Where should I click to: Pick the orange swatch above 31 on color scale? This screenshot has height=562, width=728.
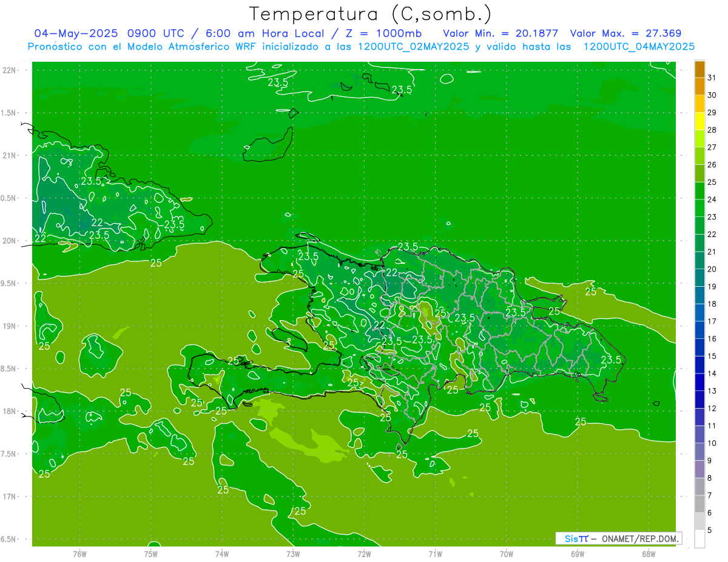click(x=699, y=69)
